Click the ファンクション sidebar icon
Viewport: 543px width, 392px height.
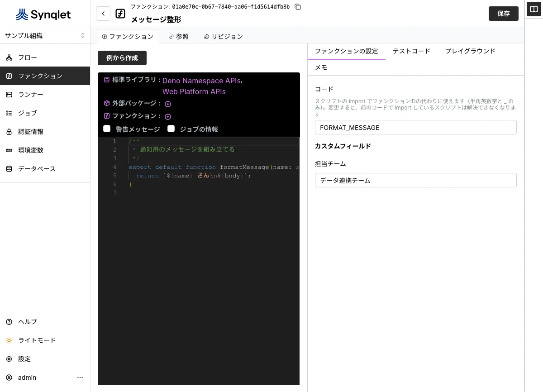pyautogui.click(x=9, y=76)
